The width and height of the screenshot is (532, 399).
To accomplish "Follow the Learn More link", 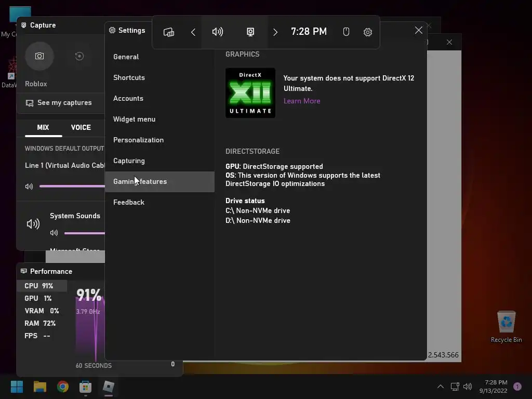I will [302, 101].
